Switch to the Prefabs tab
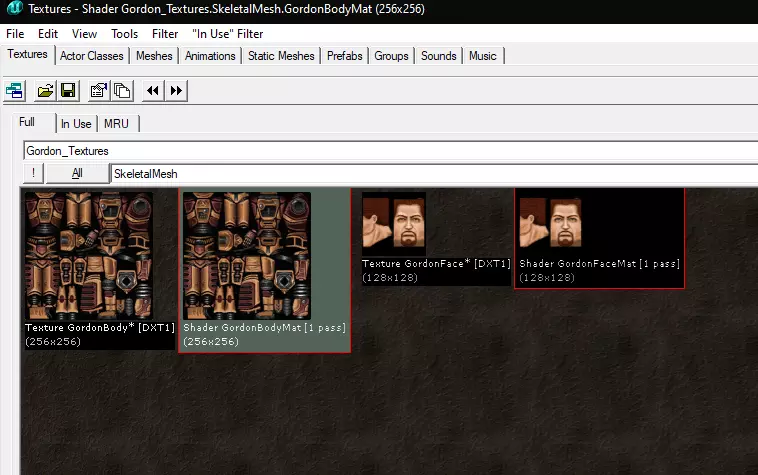This screenshot has width=758, height=475. pyautogui.click(x=344, y=56)
